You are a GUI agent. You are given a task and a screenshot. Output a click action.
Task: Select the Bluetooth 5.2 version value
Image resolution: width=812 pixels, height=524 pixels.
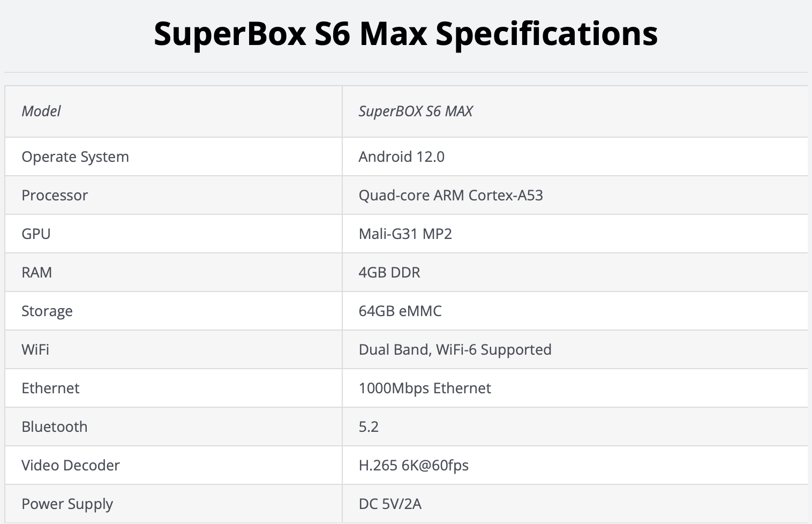coord(369,427)
